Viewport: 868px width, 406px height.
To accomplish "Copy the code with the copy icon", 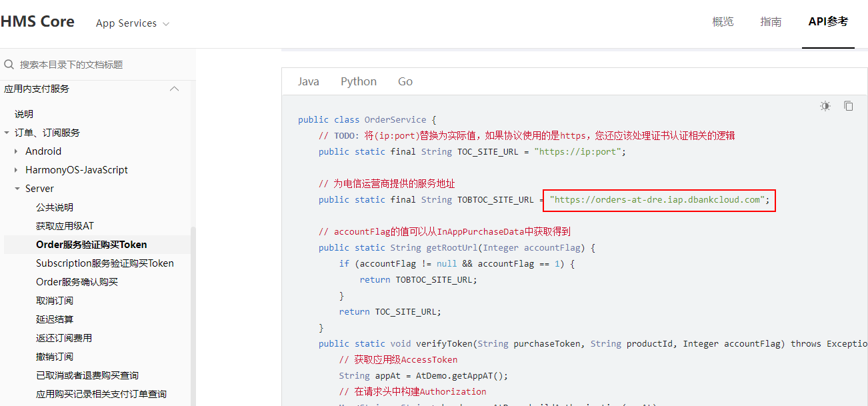I will tap(849, 106).
